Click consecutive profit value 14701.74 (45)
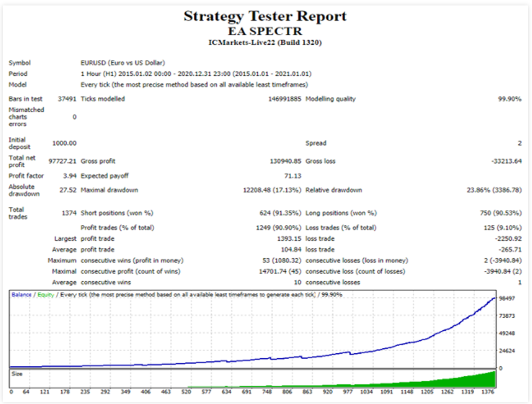 tap(280, 271)
